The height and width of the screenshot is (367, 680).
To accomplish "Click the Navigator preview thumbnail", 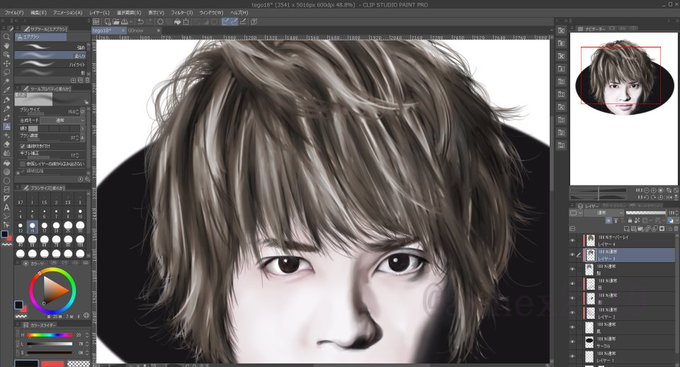I will 624,109.
